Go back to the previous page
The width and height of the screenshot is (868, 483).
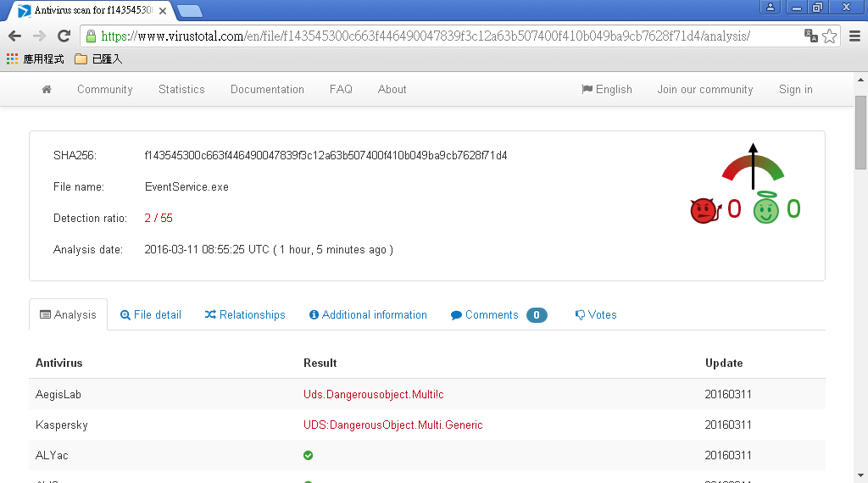click(x=15, y=36)
